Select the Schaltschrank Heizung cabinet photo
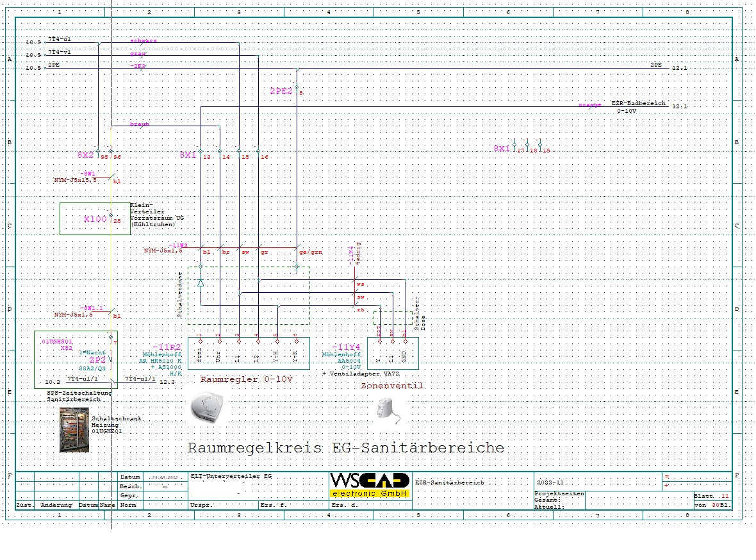The width and height of the screenshot is (756, 560). [74, 430]
